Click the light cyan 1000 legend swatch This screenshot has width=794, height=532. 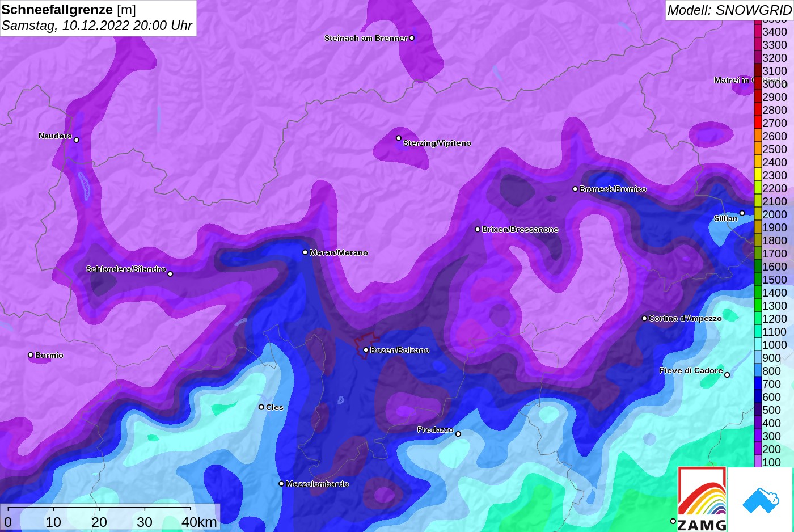pyautogui.click(x=758, y=345)
